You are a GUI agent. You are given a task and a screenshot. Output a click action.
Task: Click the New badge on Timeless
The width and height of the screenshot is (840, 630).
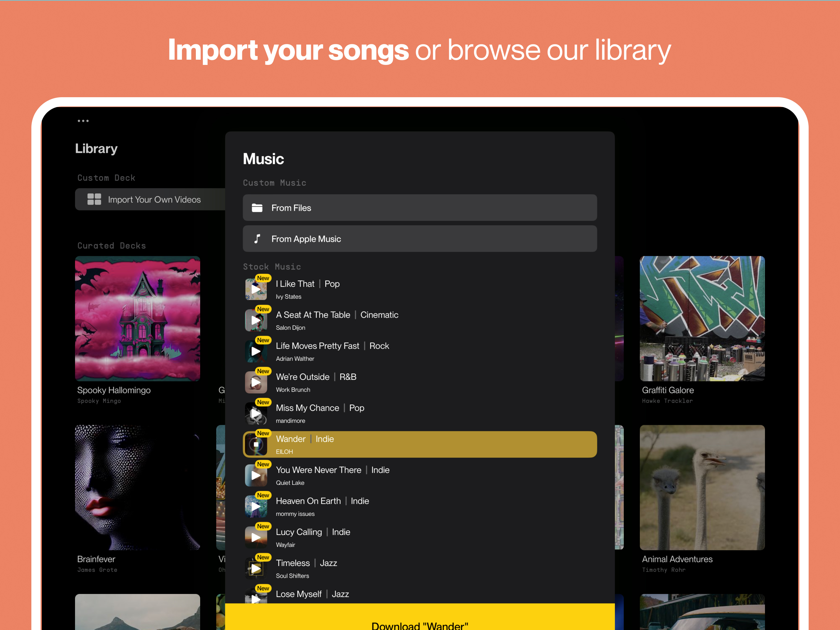pyautogui.click(x=263, y=557)
